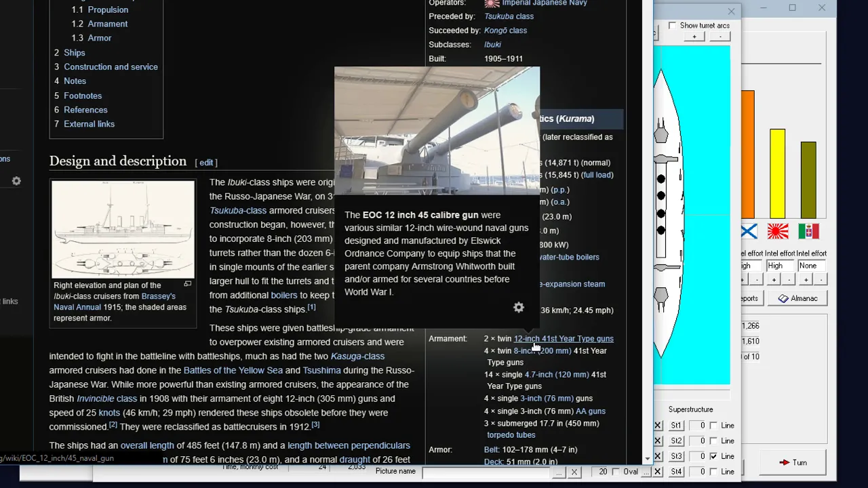This screenshot has width=868, height=488.
Task: Click the EOC 12 inch gun preview photo
Action: pyautogui.click(x=437, y=131)
